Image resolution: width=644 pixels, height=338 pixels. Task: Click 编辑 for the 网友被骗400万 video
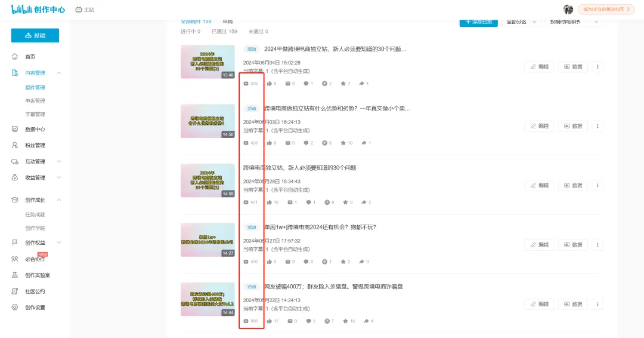coord(539,304)
